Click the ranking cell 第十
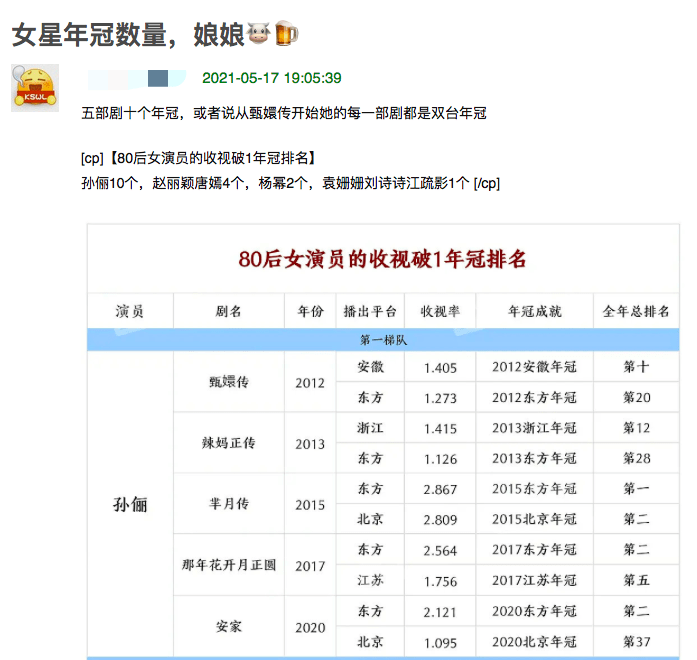The height and width of the screenshot is (660, 697). pyautogui.click(x=636, y=367)
